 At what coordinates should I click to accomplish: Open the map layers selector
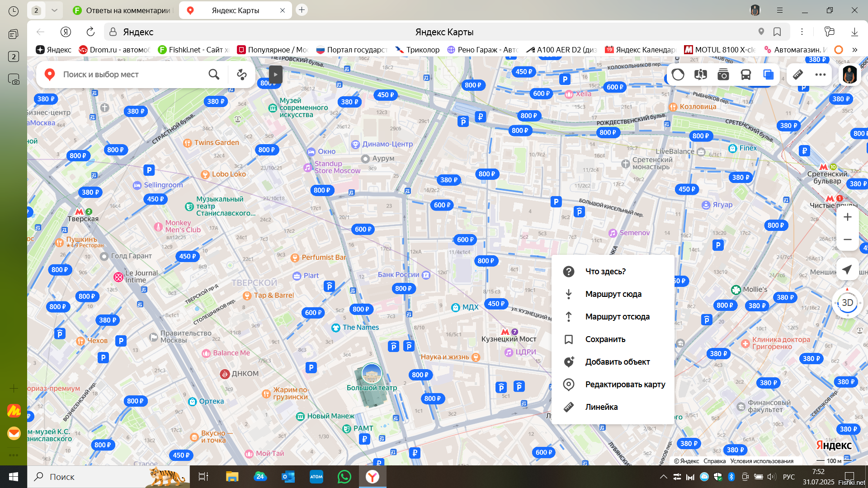[x=768, y=75]
